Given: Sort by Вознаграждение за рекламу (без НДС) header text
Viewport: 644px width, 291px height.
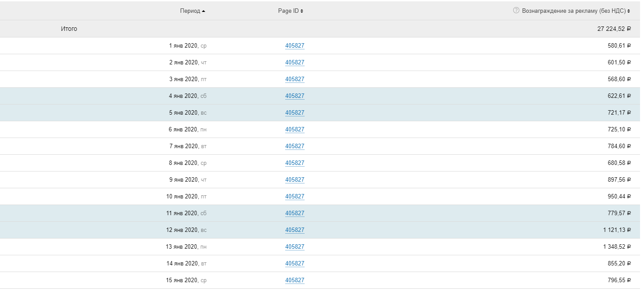Looking at the screenshot, I should [x=574, y=11].
